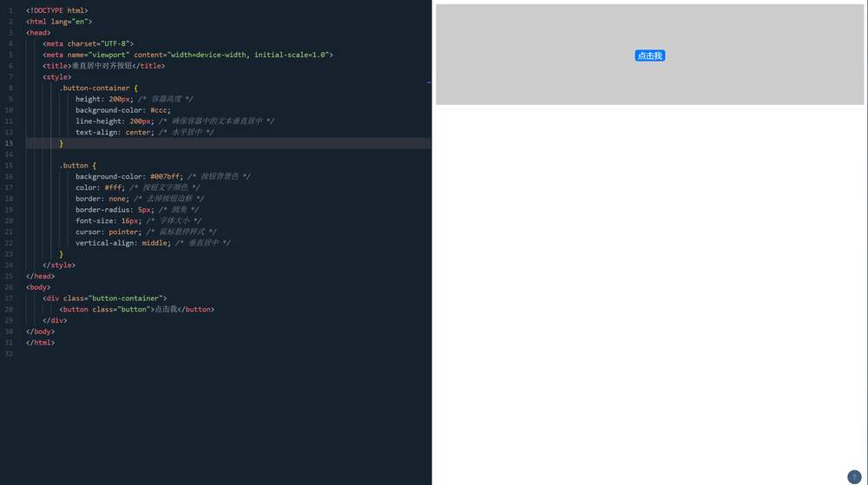This screenshot has height=485, width=868.
Task: Click the closing html tag on line 31
Action: [40, 343]
